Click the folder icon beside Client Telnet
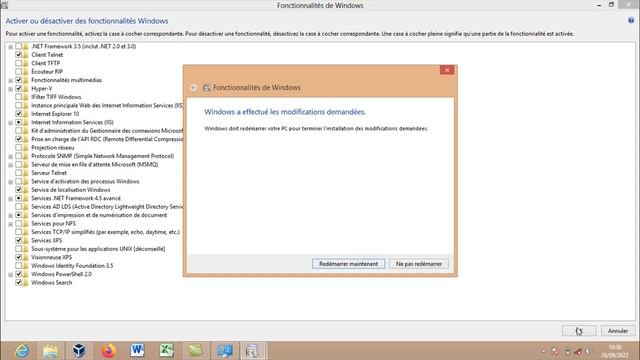This screenshot has height=360, width=640. tap(25, 55)
